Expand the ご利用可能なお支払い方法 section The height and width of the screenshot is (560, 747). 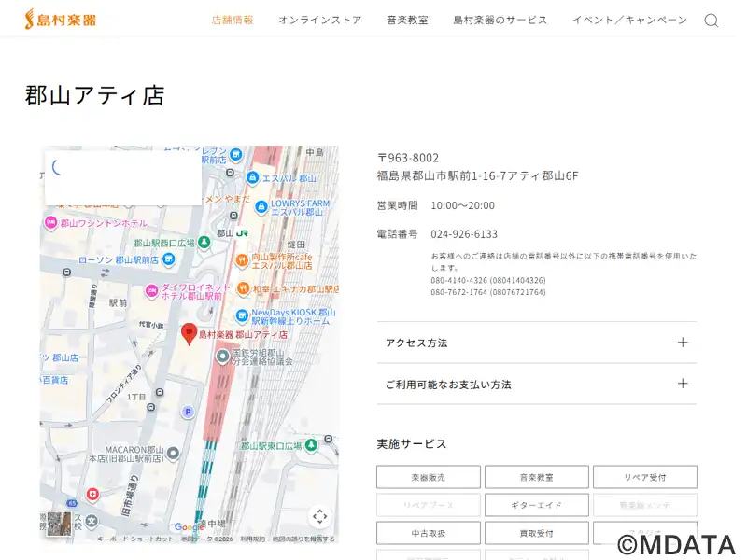(536, 384)
